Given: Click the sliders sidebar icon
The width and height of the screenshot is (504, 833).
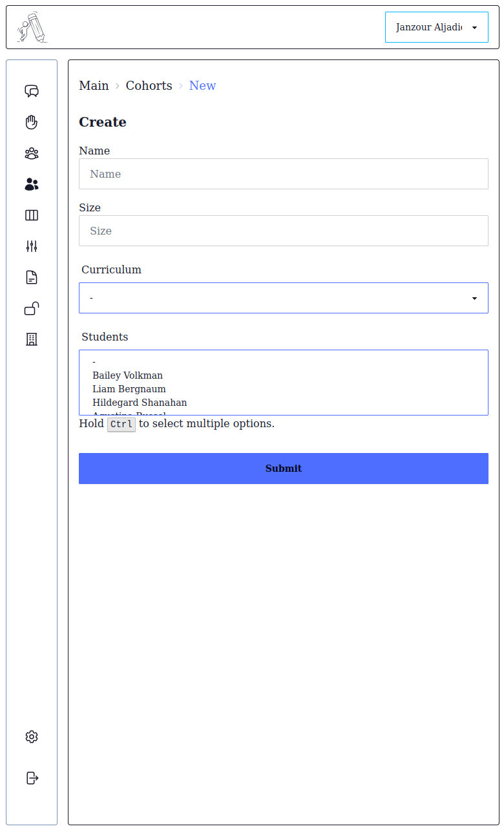Looking at the screenshot, I should (32, 246).
